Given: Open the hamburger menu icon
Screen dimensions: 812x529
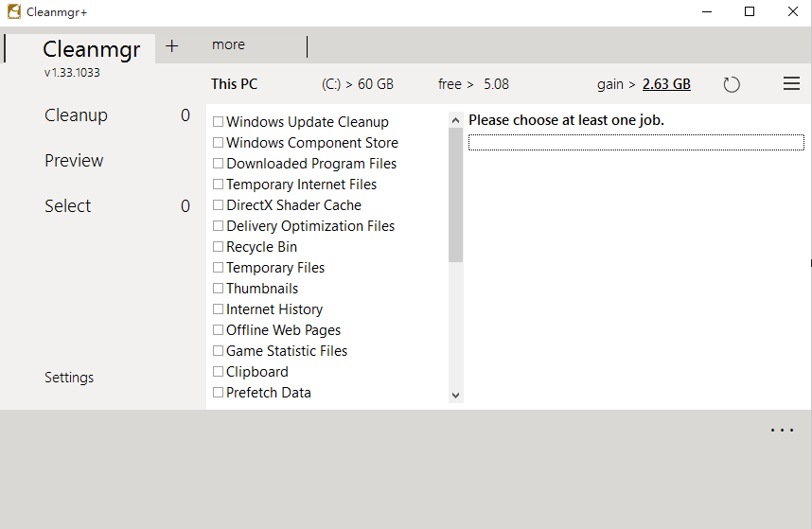Looking at the screenshot, I should pyautogui.click(x=792, y=84).
